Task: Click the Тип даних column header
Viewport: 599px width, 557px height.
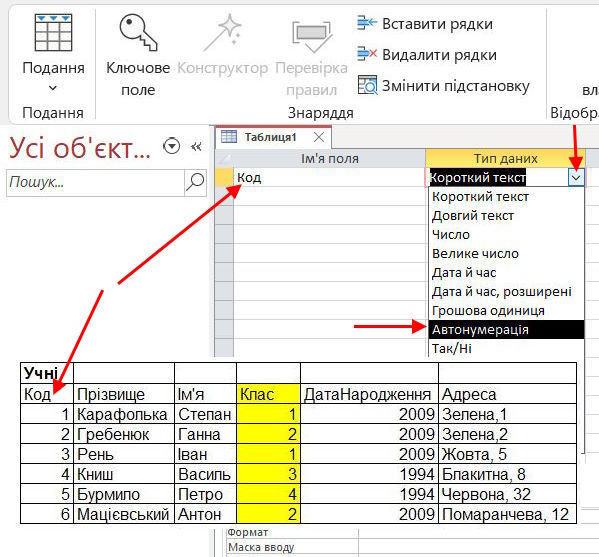Action: [x=505, y=158]
